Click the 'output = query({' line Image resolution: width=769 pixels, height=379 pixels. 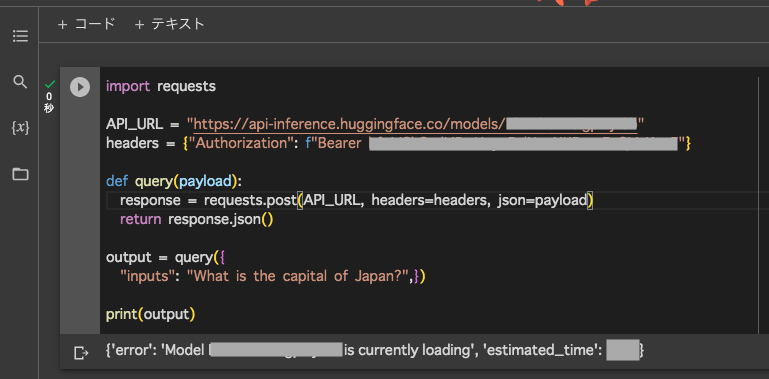pyautogui.click(x=165, y=257)
